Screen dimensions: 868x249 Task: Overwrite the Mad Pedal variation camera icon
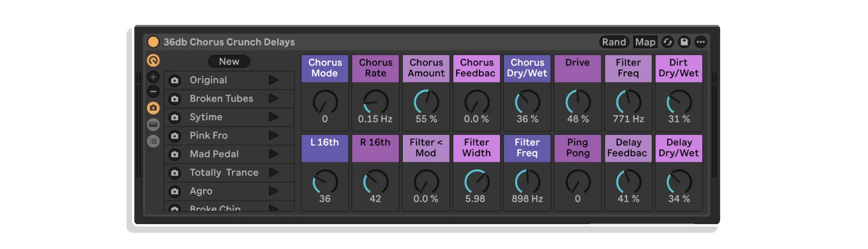175,155
